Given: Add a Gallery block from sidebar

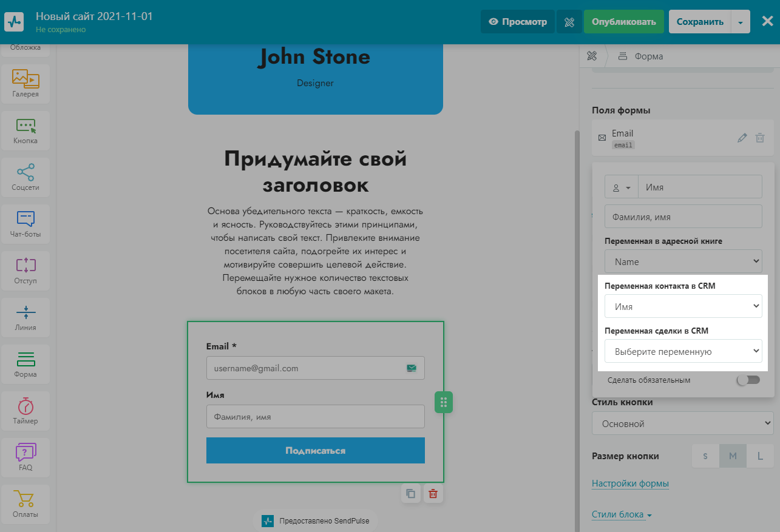Looking at the screenshot, I should point(25,84).
